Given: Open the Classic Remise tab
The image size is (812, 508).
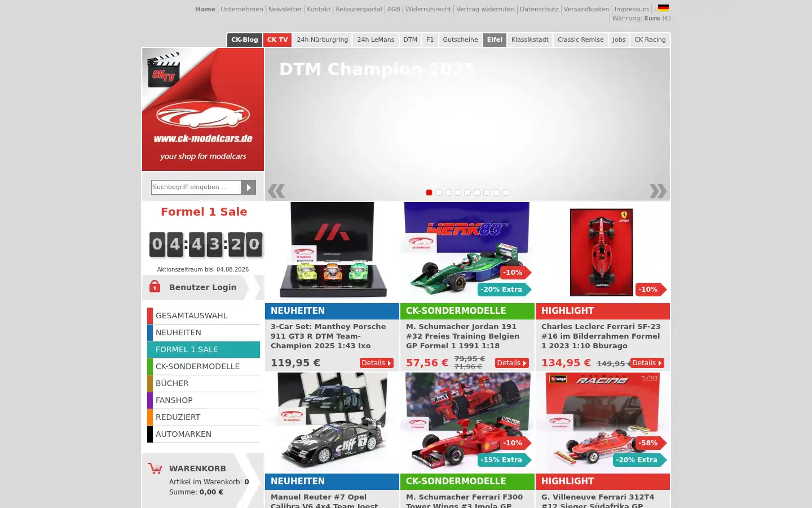Looking at the screenshot, I should pos(581,40).
